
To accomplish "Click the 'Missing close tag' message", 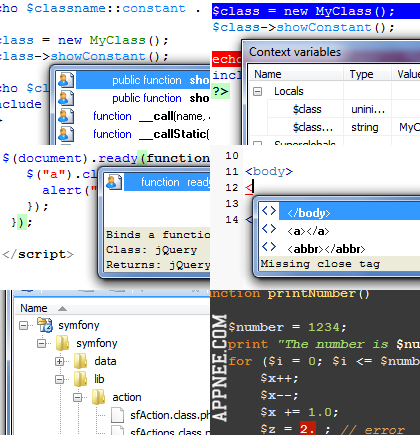I will 320,264.
